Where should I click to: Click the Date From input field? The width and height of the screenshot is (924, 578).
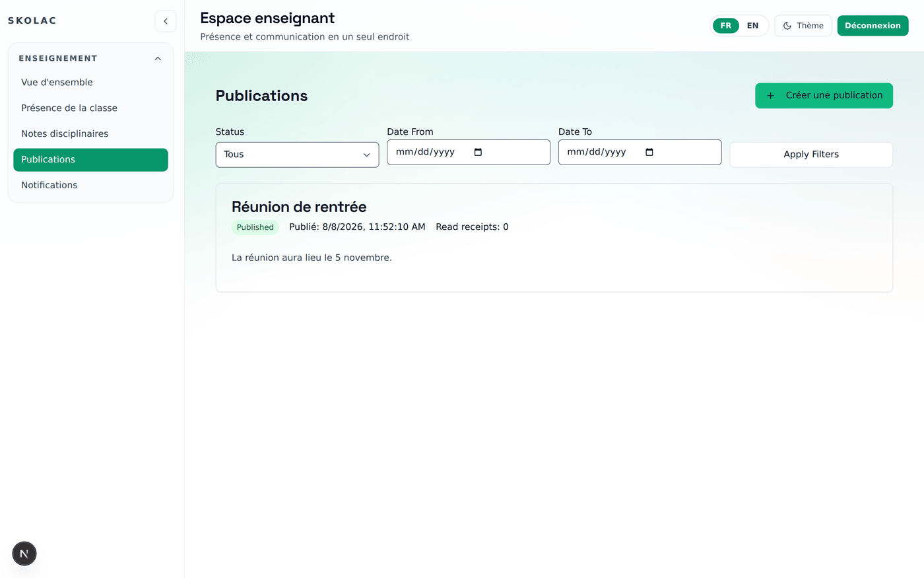469,152
